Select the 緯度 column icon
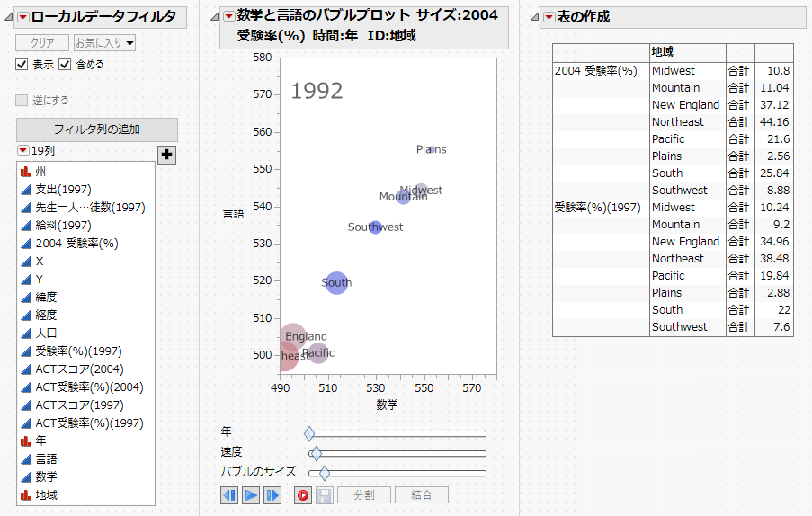This screenshot has height=516, width=812. pyautogui.click(x=26, y=297)
